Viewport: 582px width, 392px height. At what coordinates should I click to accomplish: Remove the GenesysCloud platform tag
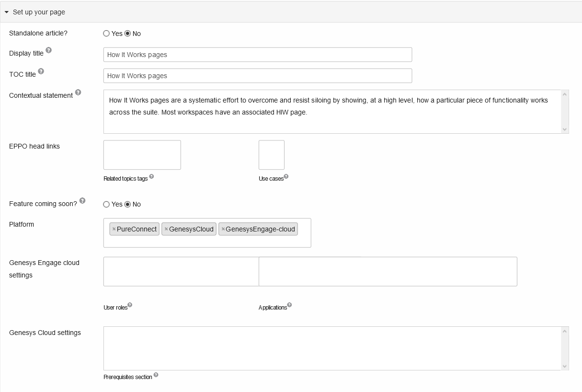point(166,229)
